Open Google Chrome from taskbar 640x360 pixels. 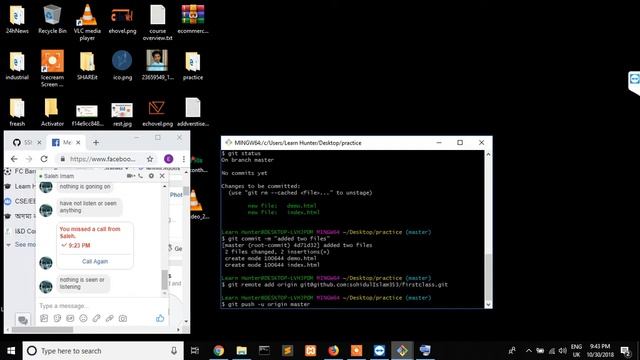218,351
